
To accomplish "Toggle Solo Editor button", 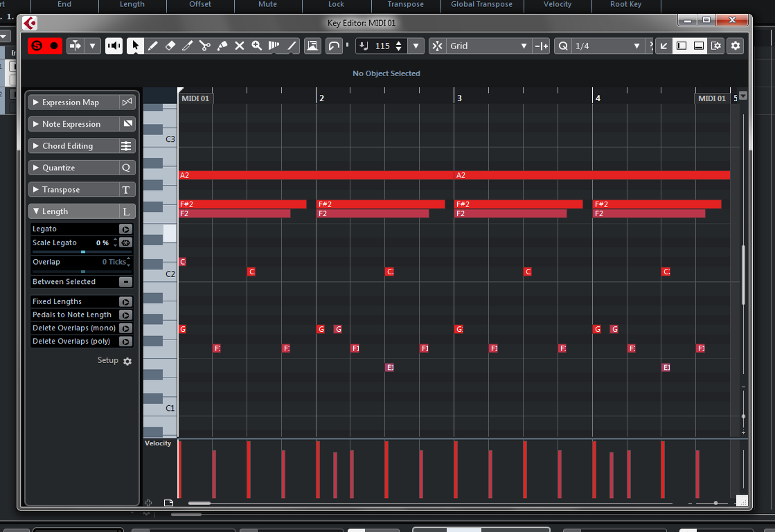I will pyautogui.click(x=37, y=46).
